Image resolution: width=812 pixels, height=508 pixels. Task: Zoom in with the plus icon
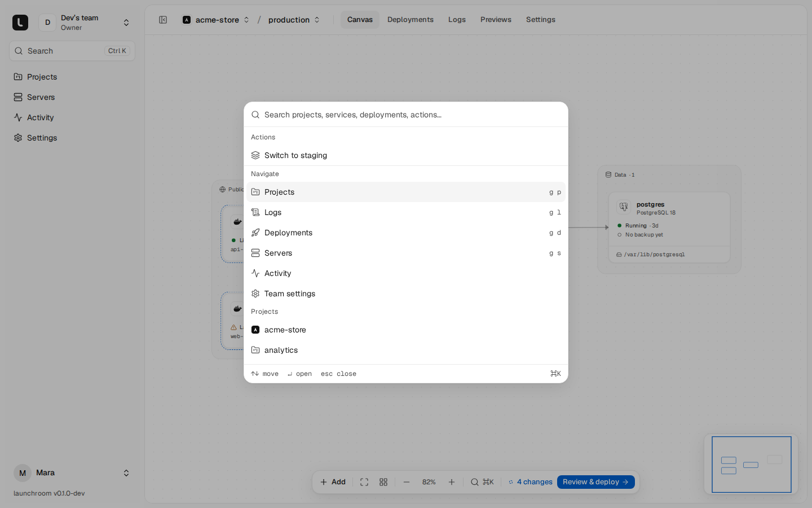[x=452, y=482]
